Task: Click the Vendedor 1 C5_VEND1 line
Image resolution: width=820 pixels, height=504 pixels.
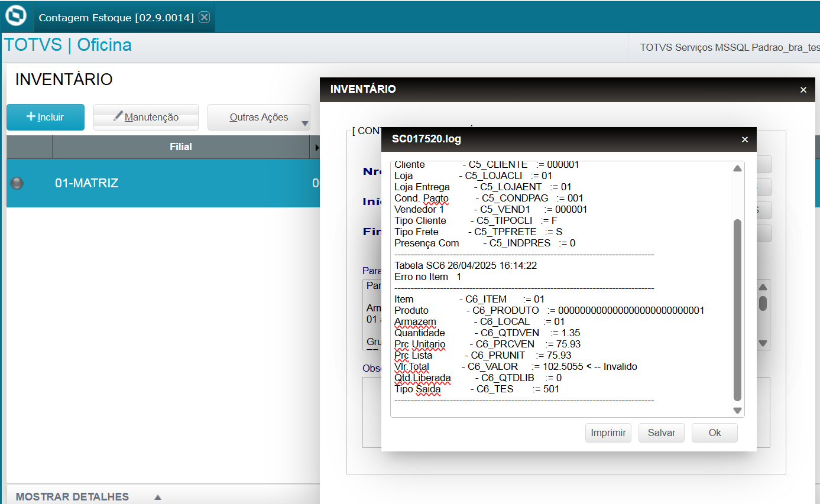Action: [491, 209]
